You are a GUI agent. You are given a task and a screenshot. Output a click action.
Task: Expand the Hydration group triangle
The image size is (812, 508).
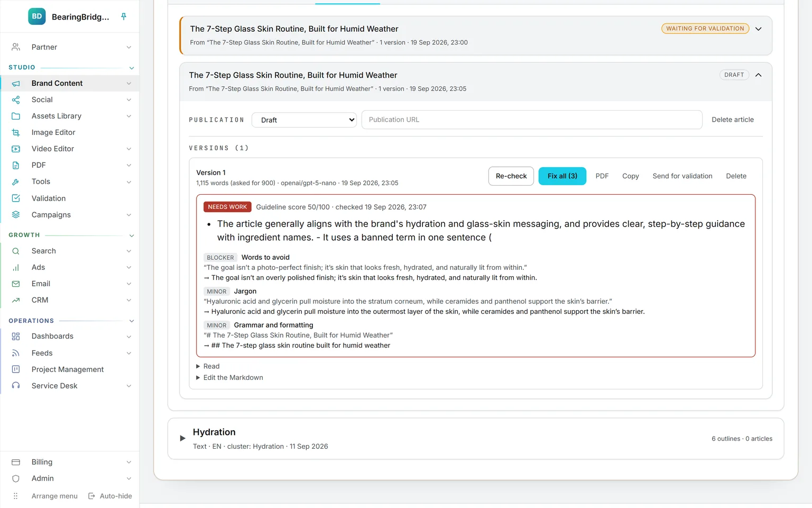[x=182, y=438]
